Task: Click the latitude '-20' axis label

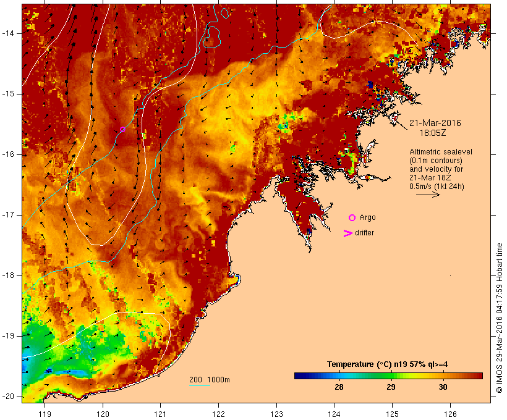Action: [8, 397]
